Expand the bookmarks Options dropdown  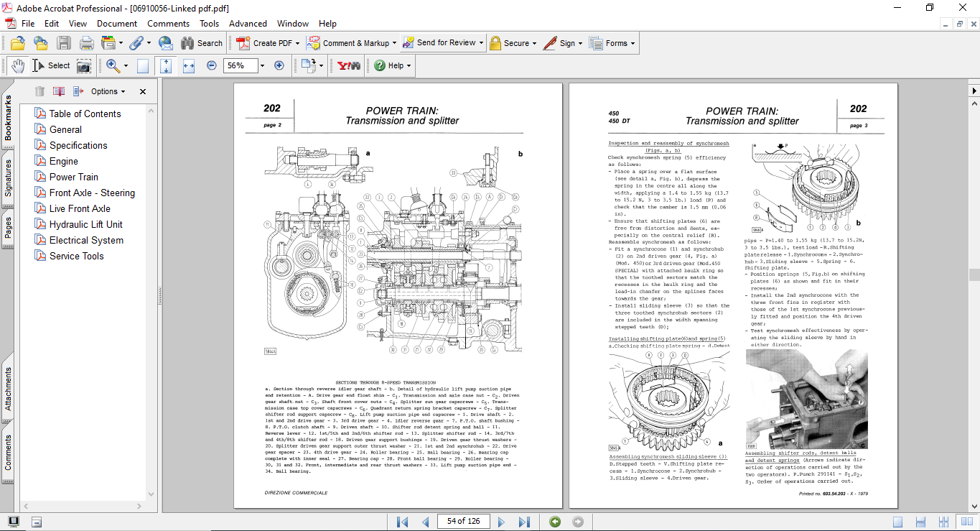108,91
